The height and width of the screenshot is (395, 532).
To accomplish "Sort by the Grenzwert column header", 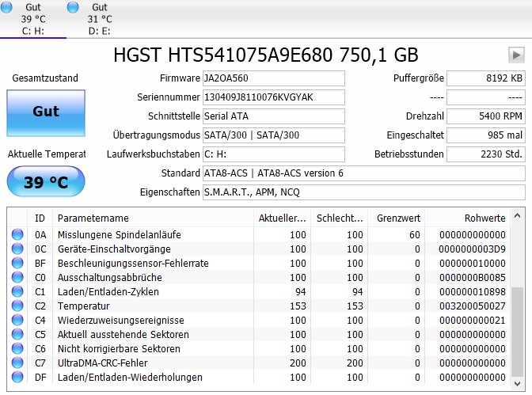I will pyautogui.click(x=397, y=218).
